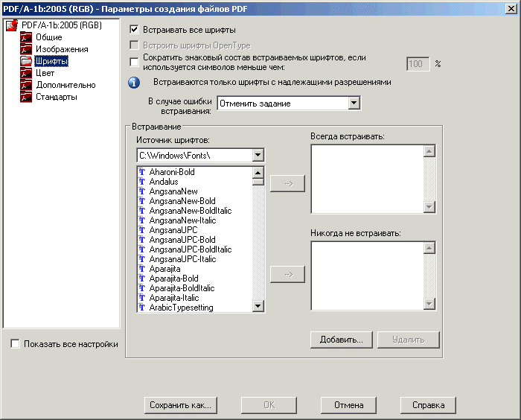
Task: Click the font icon next to AngsanaNew-Italic
Action: point(142,220)
